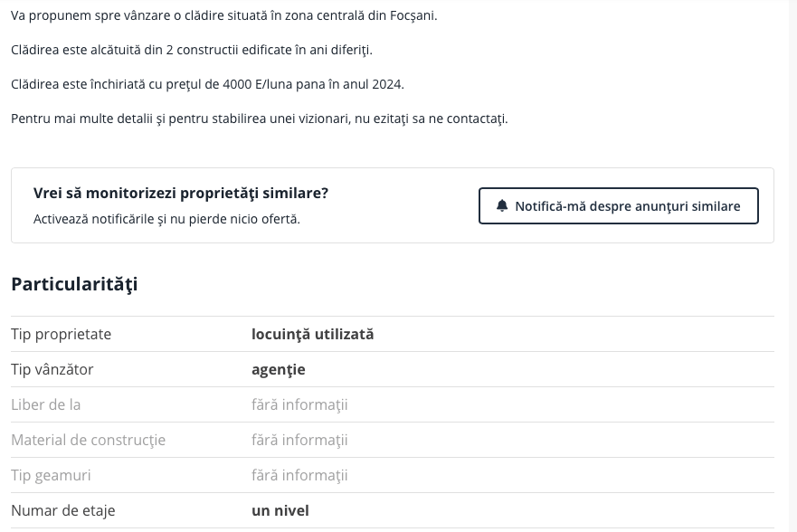Click the 'Tip proprietate' label

[61, 334]
